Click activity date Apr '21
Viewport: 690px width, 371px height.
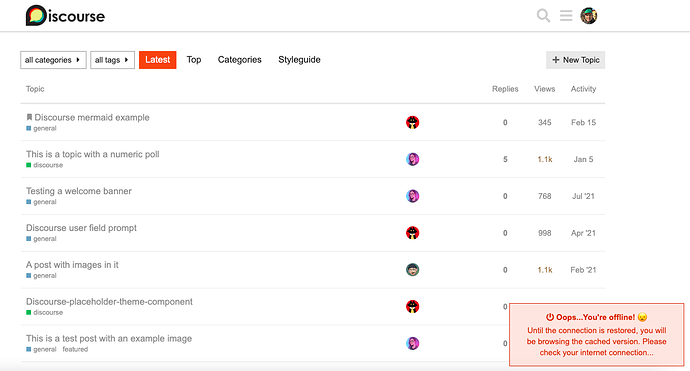point(584,233)
